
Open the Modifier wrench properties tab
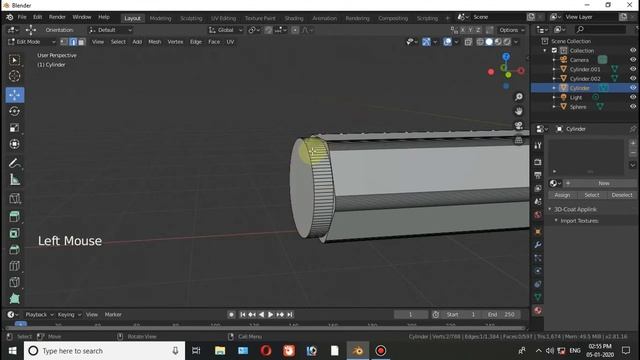pos(538,245)
